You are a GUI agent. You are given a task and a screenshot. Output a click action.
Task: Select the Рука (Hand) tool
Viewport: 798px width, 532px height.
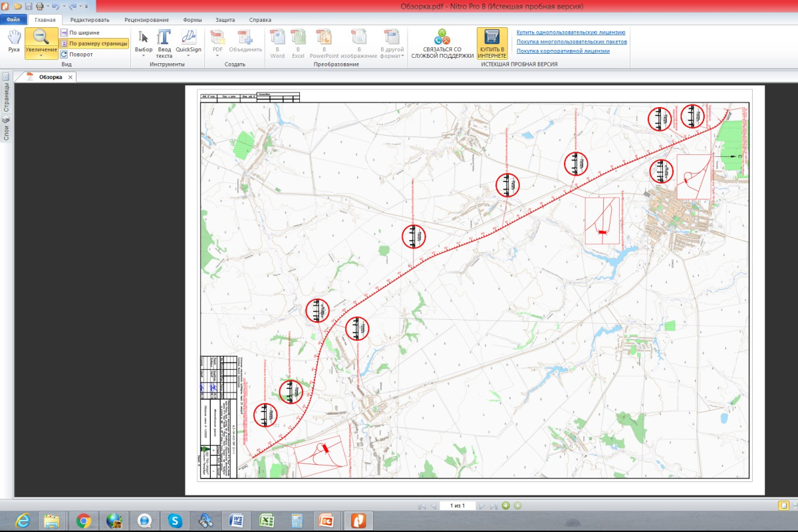pos(13,42)
